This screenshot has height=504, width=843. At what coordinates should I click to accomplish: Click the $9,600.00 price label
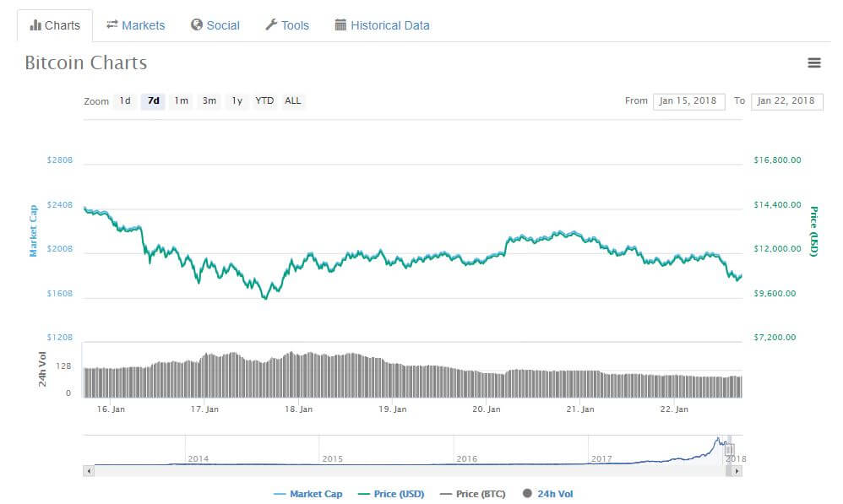tap(775, 294)
